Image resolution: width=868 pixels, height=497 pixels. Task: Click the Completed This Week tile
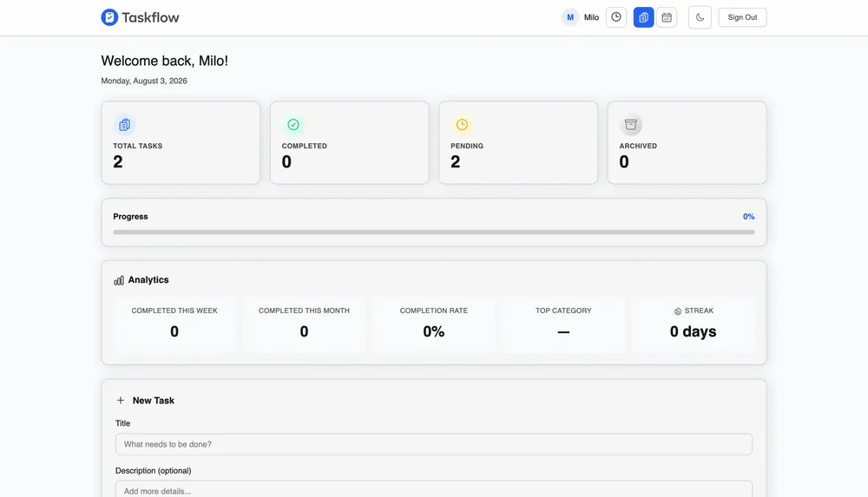[x=174, y=324]
